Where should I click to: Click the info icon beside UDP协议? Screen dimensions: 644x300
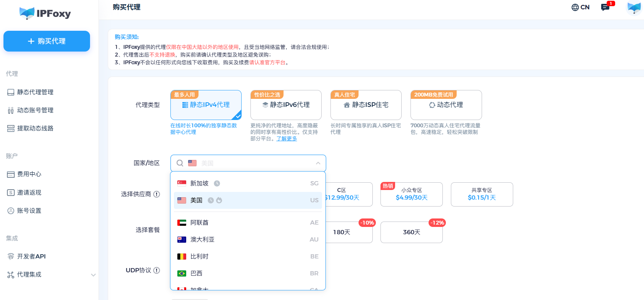coord(157,270)
